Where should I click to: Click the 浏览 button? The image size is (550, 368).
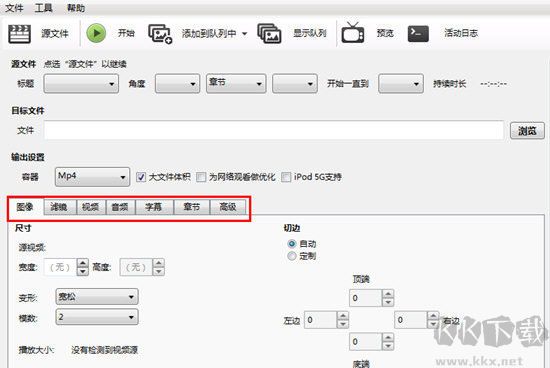coord(527,131)
